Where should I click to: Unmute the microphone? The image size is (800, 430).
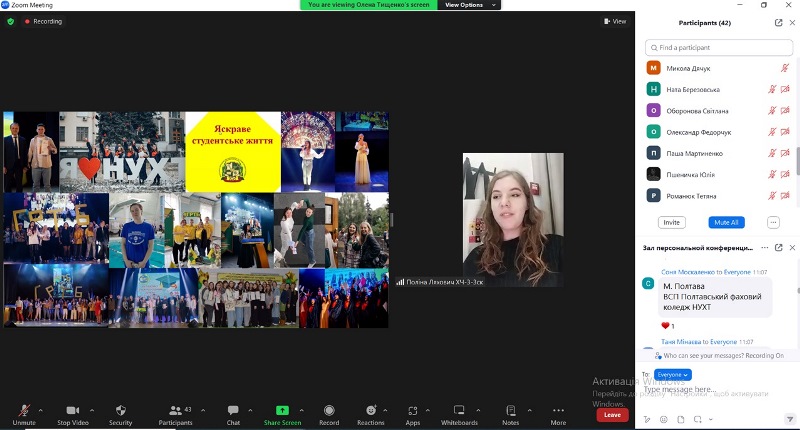pos(24,410)
